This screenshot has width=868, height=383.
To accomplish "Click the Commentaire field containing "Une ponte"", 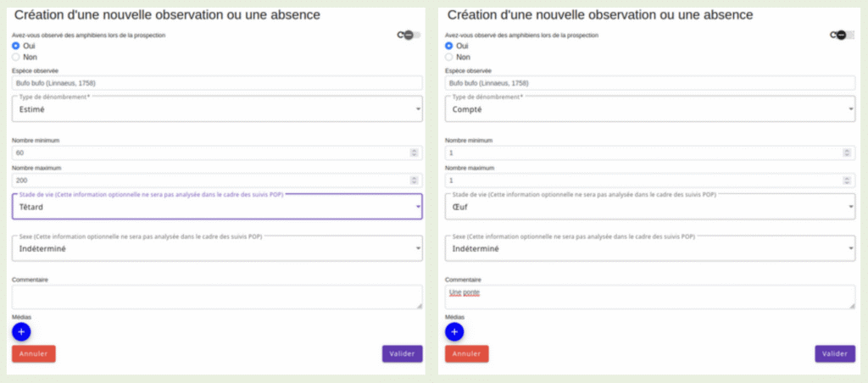I will point(650,297).
